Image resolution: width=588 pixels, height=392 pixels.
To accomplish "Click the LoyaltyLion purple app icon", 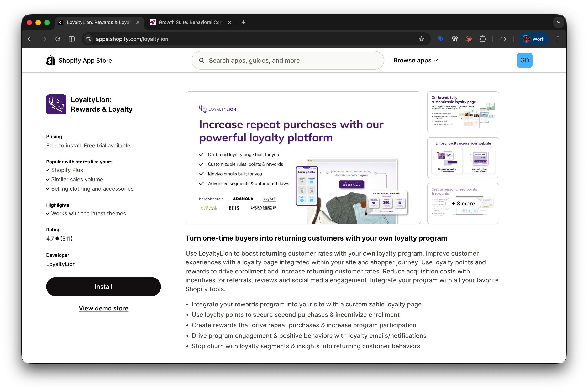I will [56, 104].
